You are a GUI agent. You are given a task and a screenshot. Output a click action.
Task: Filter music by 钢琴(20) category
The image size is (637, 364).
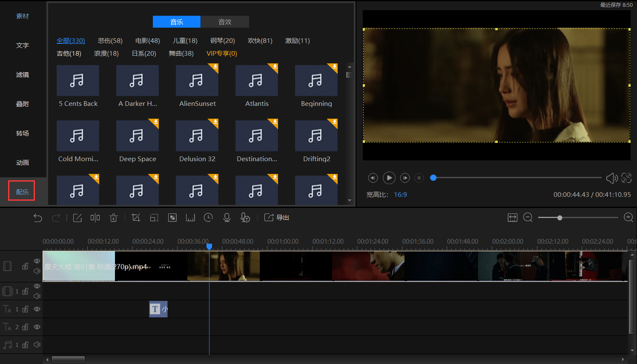coord(222,41)
